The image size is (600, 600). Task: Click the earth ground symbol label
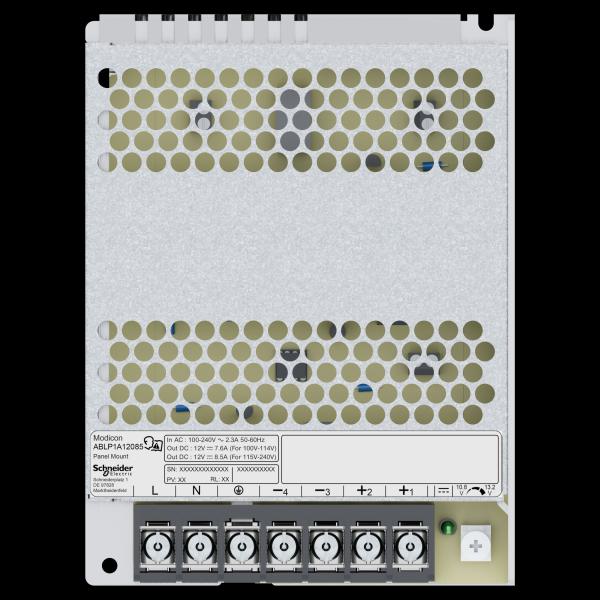[239, 490]
